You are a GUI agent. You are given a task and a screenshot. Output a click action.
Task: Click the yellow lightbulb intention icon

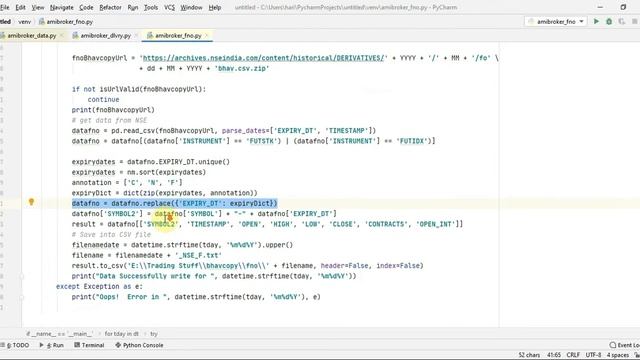pos(31,202)
